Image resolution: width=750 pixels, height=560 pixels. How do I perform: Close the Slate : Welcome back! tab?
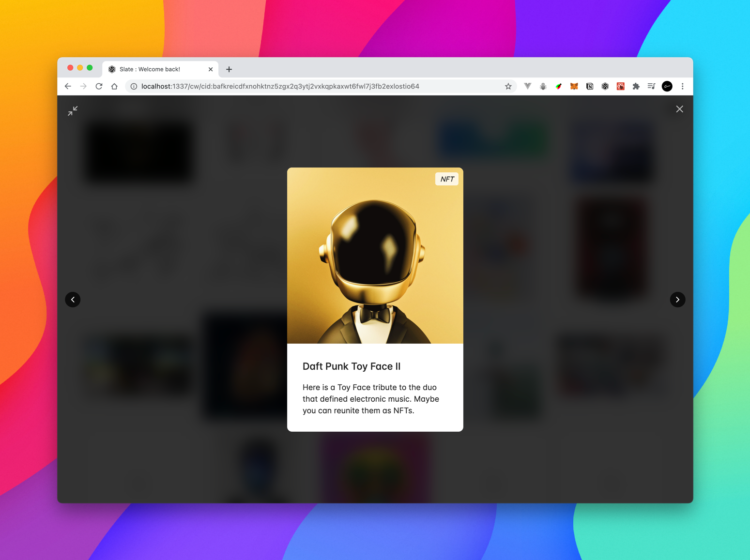point(211,69)
